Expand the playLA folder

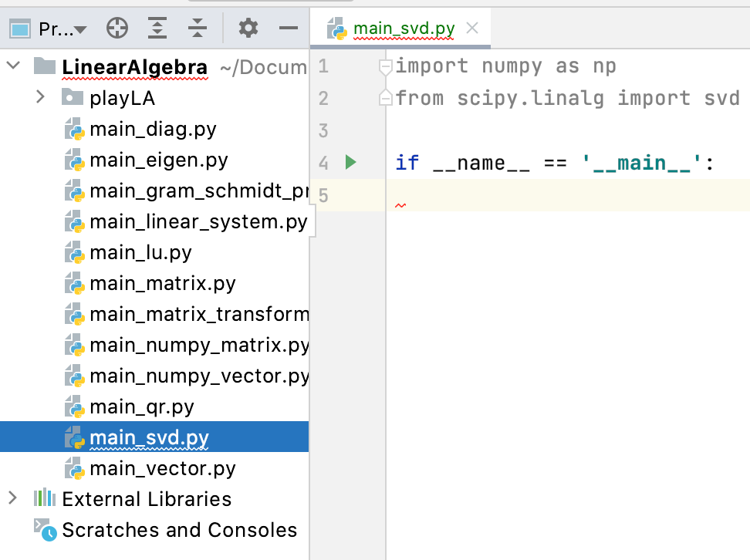pos(41,97)
